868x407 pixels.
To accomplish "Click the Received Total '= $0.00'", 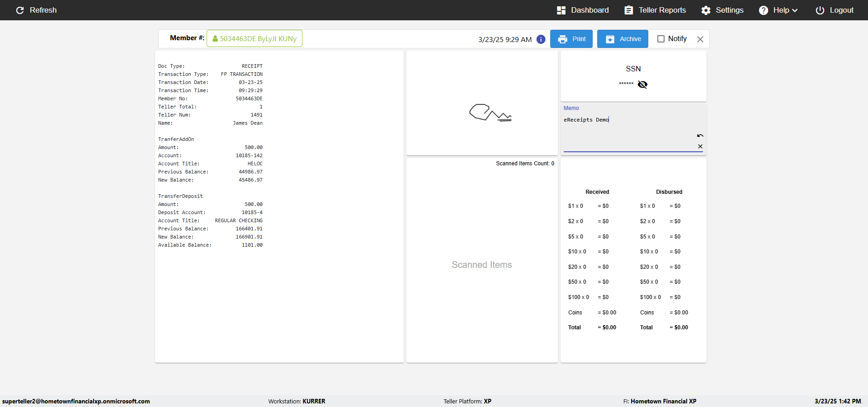I will (x=607, y=327).
